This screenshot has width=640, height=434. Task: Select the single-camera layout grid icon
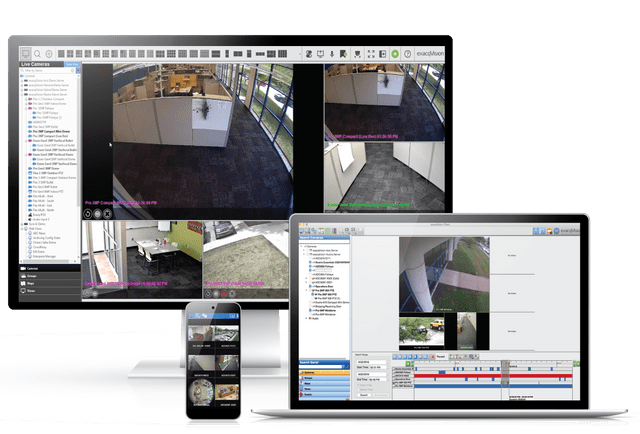62,52
